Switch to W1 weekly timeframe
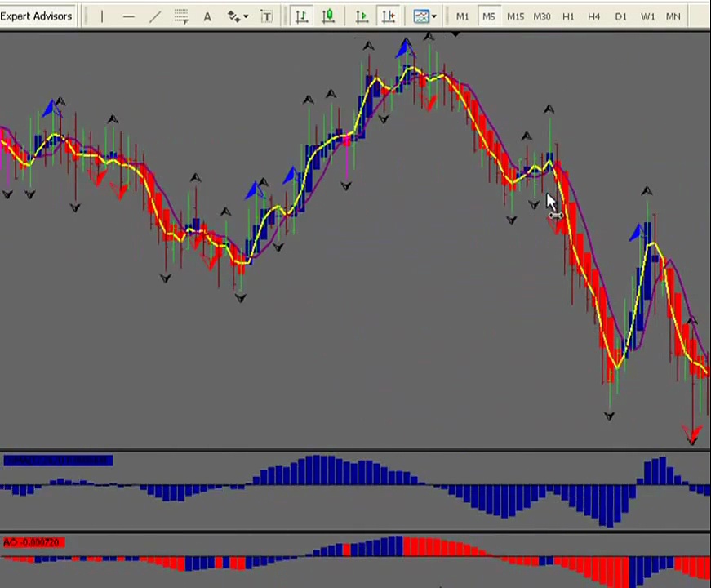The image size is (711, 588). (647, 16)
